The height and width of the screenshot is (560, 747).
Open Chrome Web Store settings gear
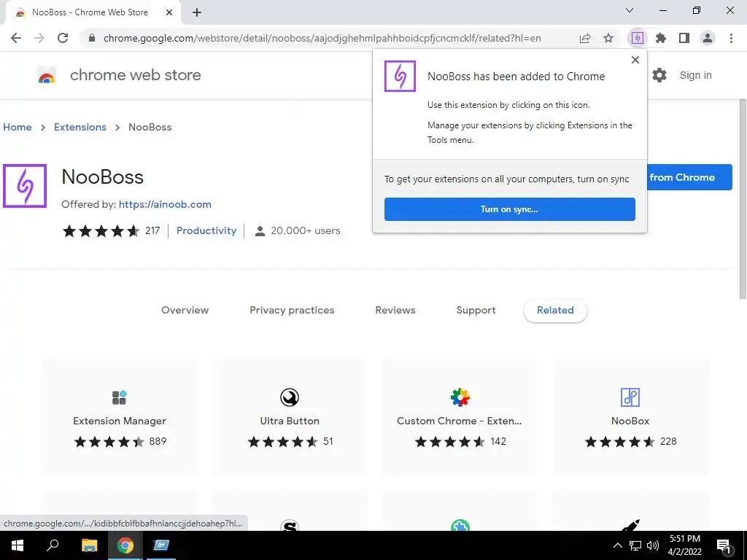point(659,75)
